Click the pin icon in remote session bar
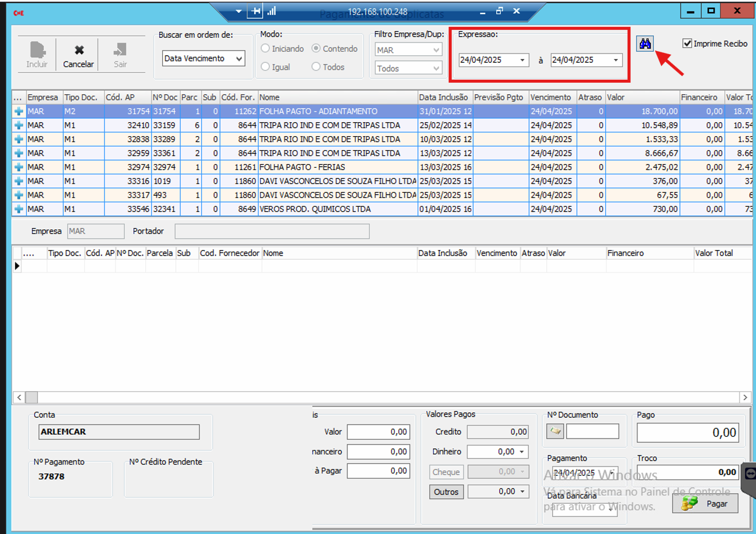The height and width of the screenshot is (534, 756). click(x=256, y=11)
